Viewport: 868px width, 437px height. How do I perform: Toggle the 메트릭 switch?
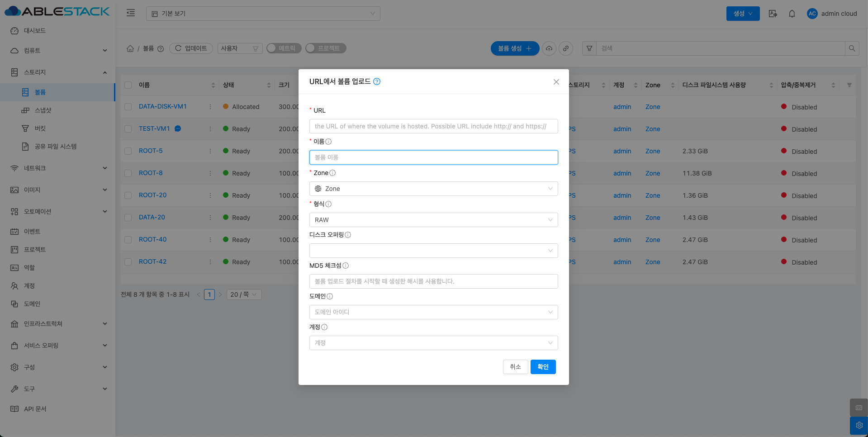(x=284, y=48)
